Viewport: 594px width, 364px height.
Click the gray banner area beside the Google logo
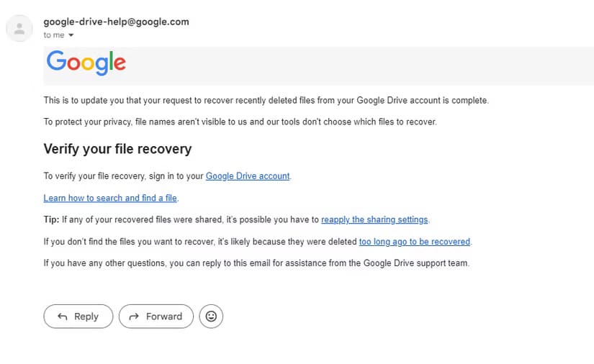tap(360, 65)
